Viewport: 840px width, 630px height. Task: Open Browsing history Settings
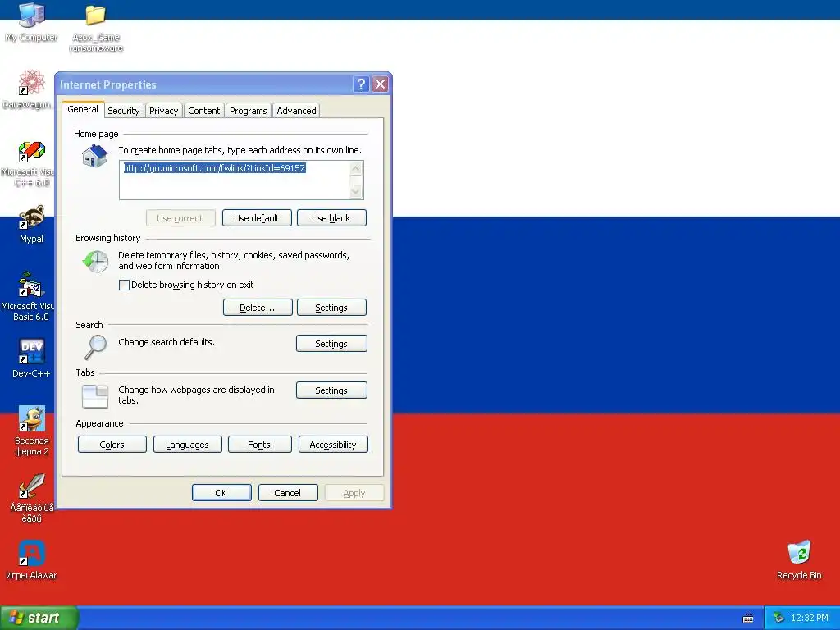click(331, 308)
